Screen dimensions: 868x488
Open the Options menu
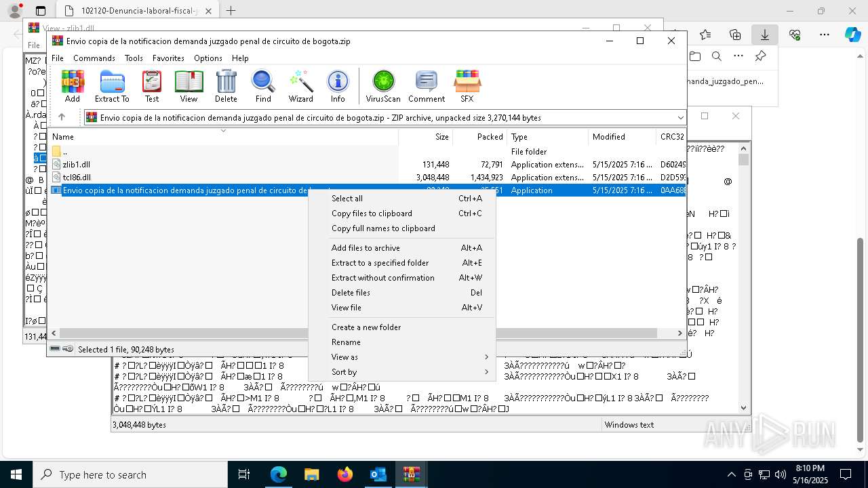(208, 58)
